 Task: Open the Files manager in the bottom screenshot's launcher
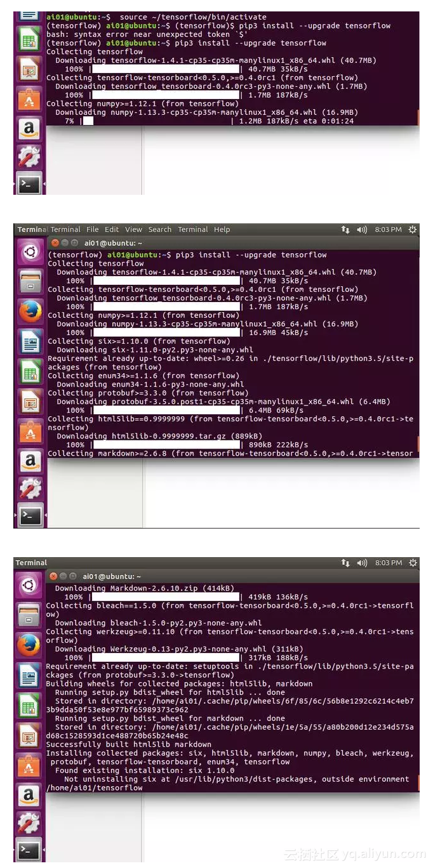(x=29, y=615)
